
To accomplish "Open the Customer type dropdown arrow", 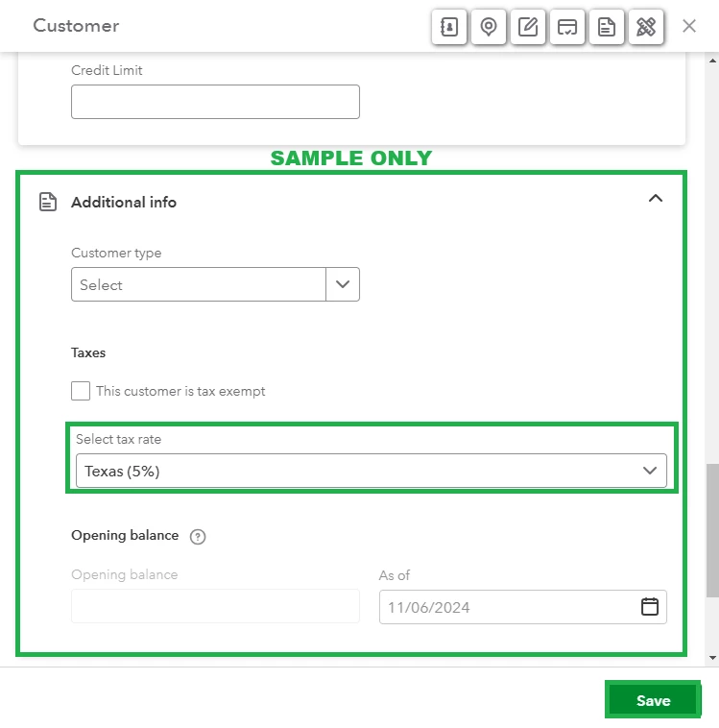I will [x=343, y=284].
